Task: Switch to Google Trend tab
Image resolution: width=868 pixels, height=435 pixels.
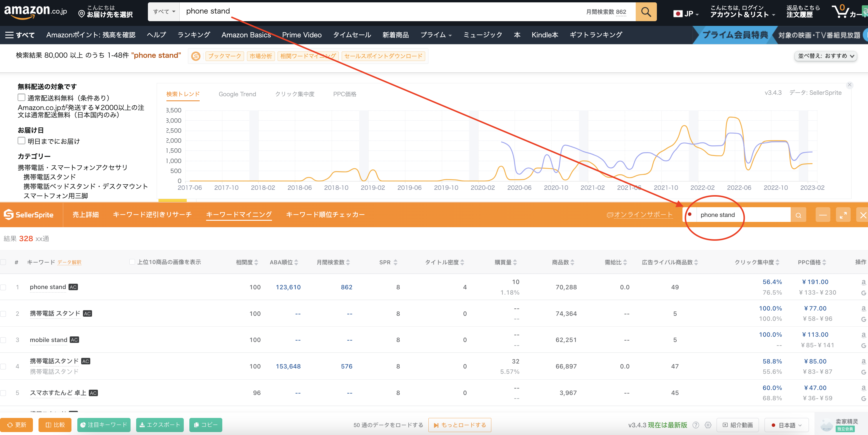Action: tap(237, 94)
